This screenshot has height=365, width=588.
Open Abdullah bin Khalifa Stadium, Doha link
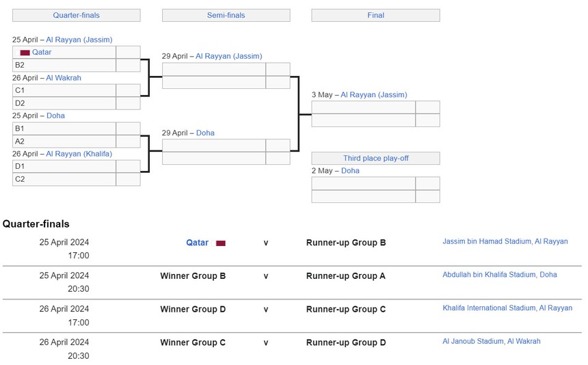click(499, 275)
